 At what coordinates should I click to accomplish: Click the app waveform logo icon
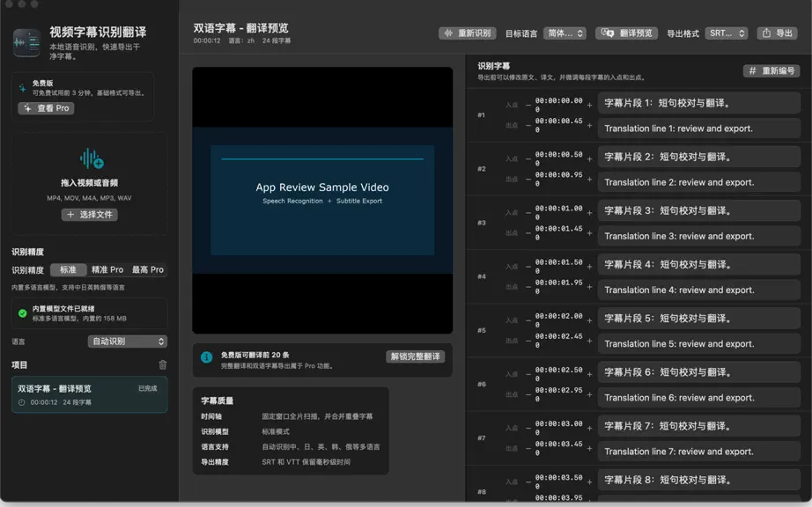(26, 42)
